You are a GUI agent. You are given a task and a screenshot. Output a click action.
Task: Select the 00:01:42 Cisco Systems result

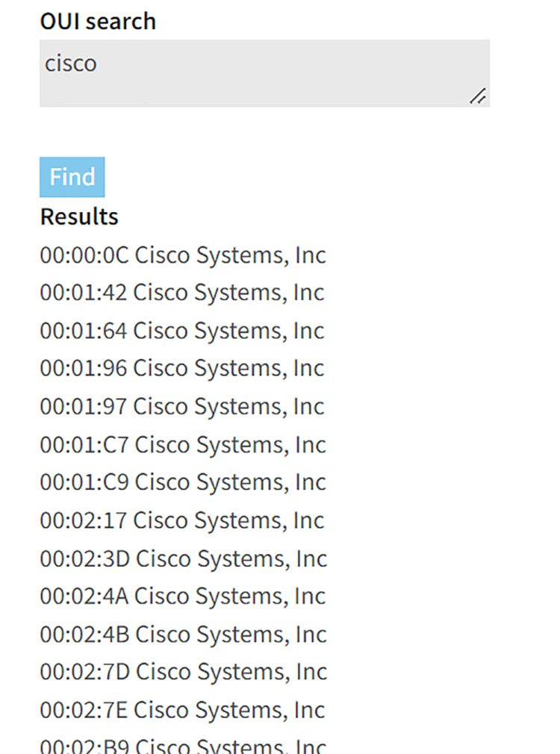(182, 293)
